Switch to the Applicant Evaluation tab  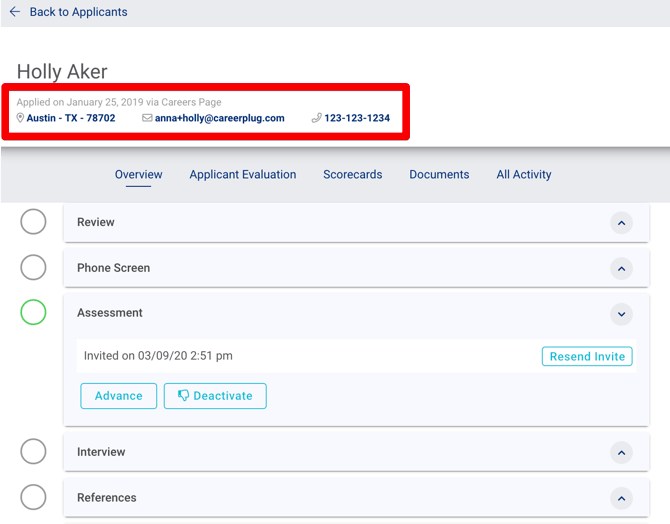[x=243, y=174]
